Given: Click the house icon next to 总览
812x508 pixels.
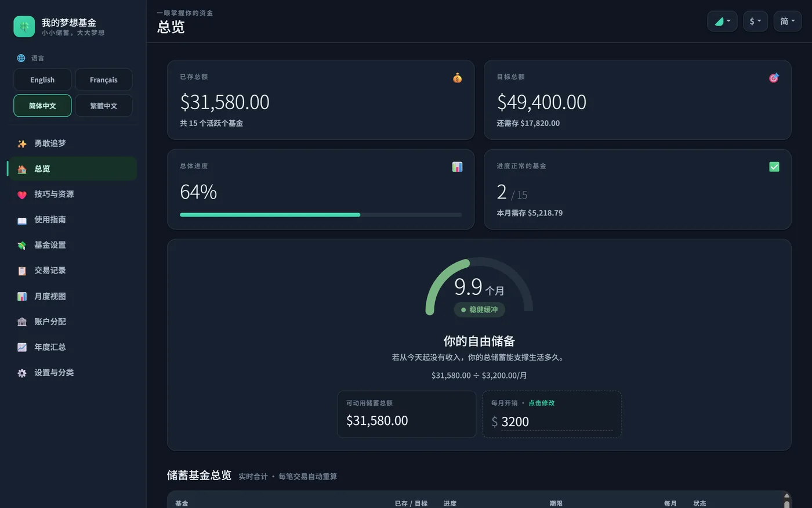Looking at the screenshot, I should [22, 169].
